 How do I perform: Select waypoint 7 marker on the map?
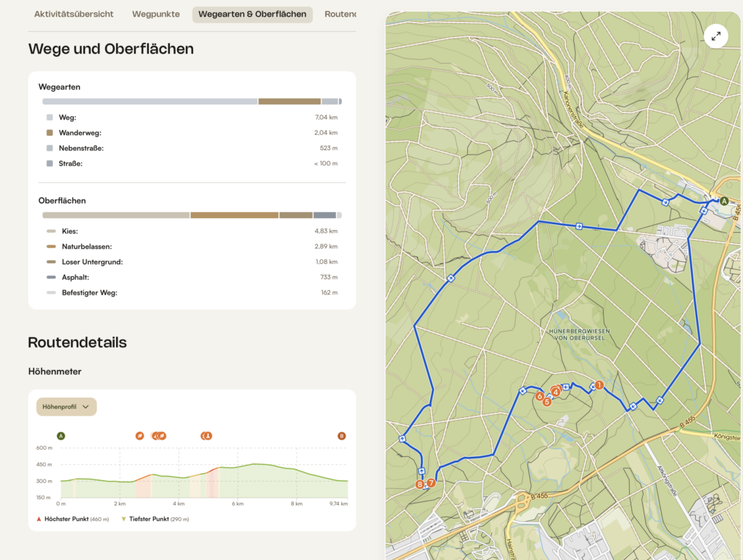[431, 482]
